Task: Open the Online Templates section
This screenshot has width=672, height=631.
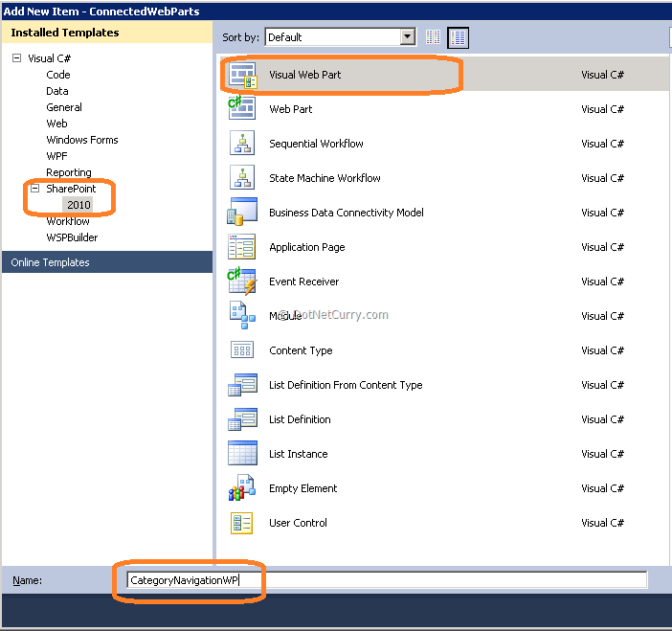Action: pos(107,262)
